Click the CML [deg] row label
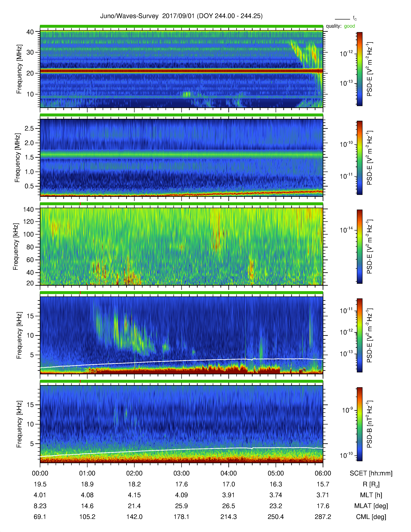The height and width of the screenshot is (532, 411). click(371, 517)
